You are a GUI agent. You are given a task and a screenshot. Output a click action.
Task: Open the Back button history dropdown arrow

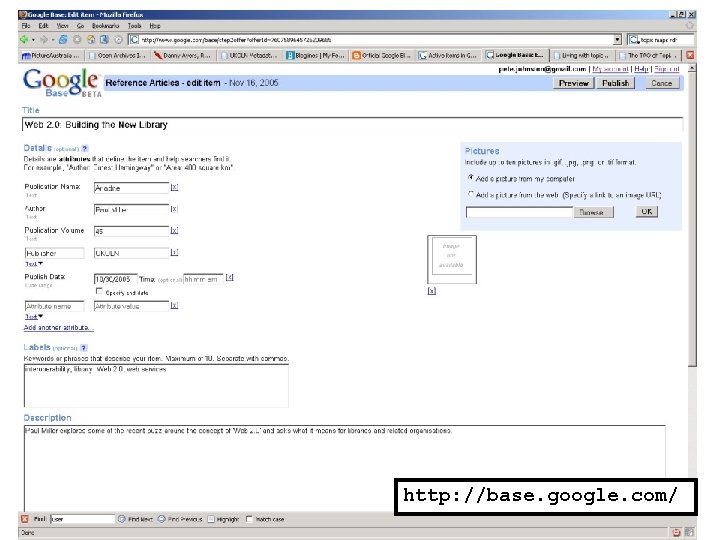pos(33,40)
